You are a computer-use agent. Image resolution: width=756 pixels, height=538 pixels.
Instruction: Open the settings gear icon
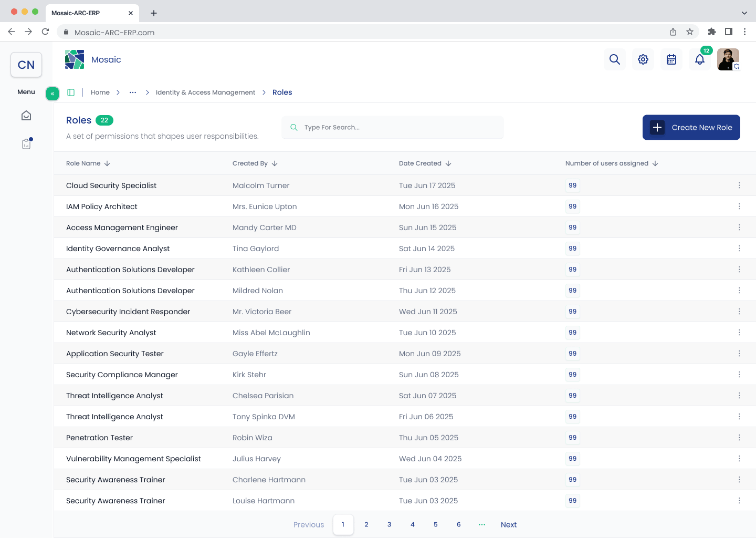coord(643,59)
